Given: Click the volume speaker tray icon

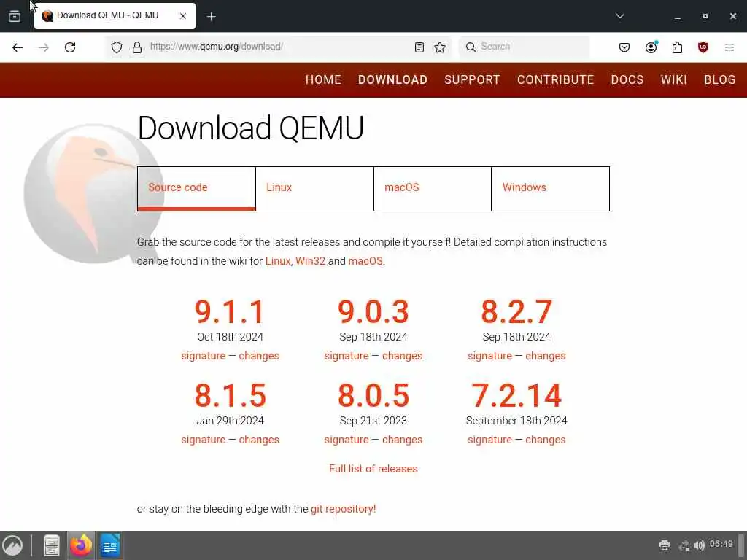Looking at the screenshot, I should [699, 545].
